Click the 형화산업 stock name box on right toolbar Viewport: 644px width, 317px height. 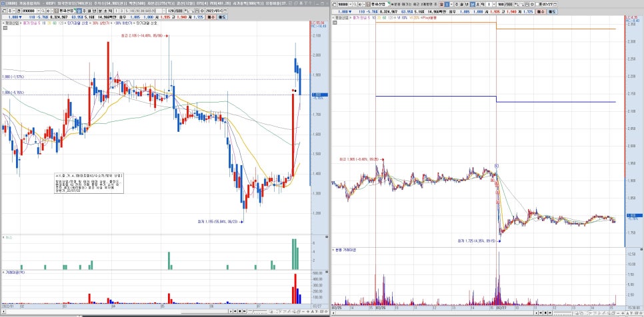379,4
